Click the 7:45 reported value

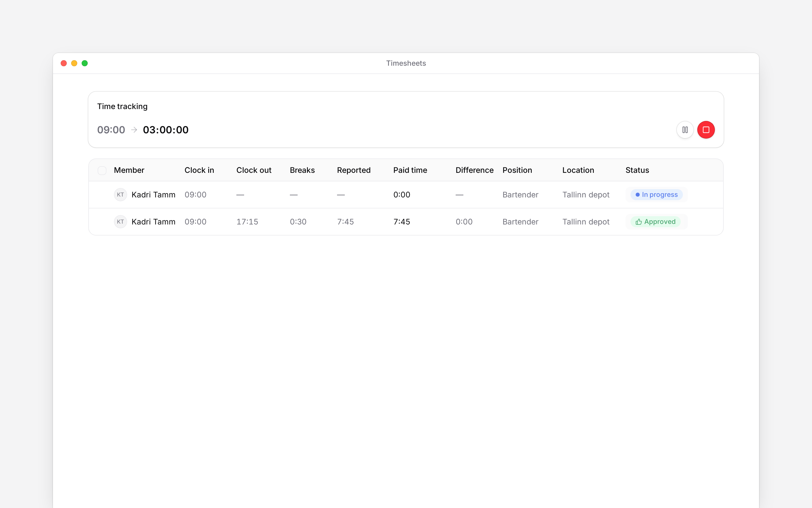point(345,222)
